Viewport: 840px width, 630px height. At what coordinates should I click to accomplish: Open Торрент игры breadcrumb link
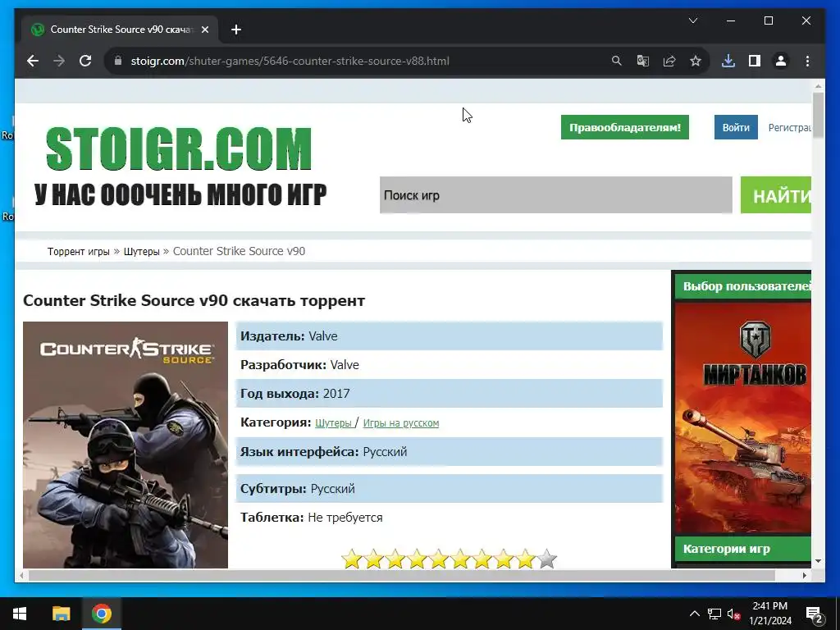tap(78, 251)
